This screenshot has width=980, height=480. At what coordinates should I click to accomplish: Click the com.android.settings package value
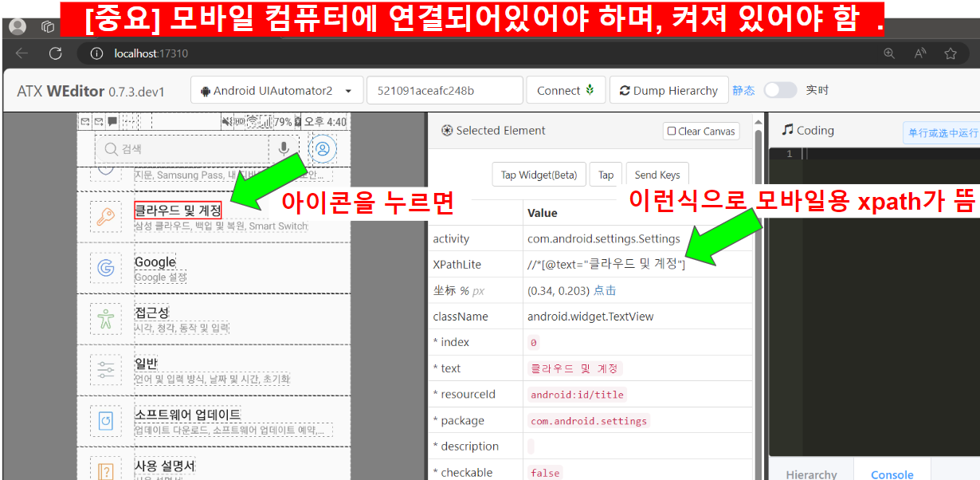tap(589, 421)
